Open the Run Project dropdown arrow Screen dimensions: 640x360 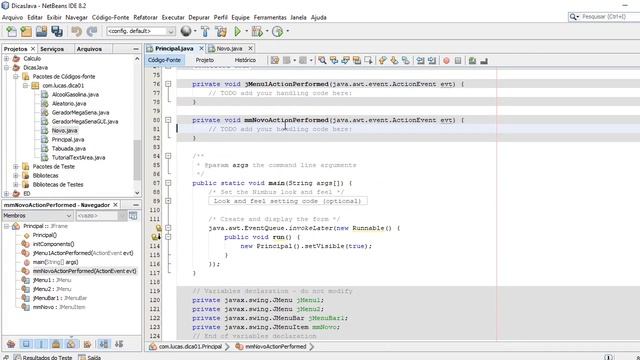pos(246,31)
